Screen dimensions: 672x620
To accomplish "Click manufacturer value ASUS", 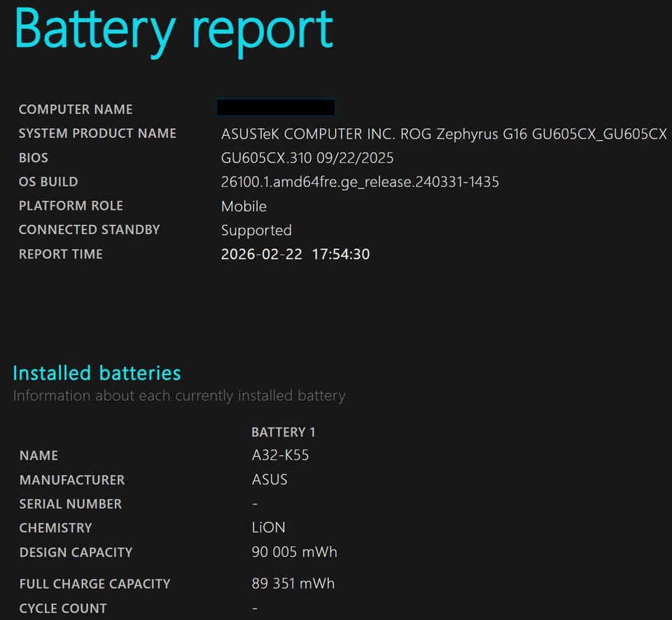I will tap(269, 479).
